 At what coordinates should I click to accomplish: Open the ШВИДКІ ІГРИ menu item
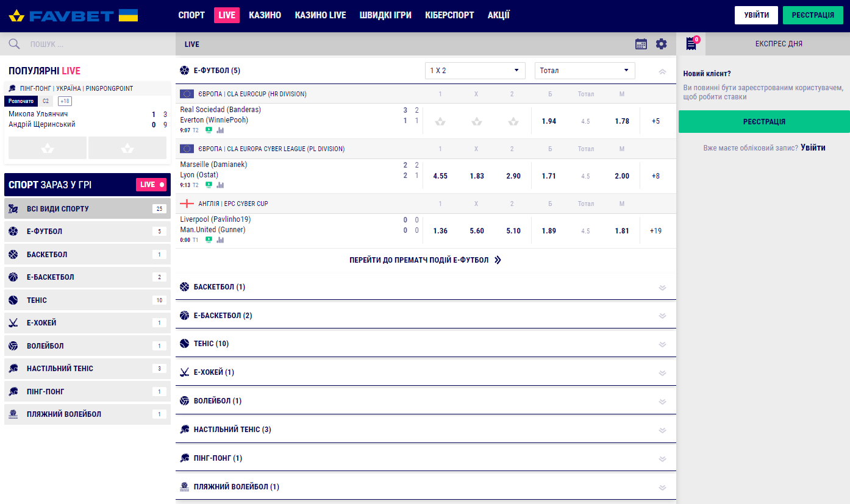pyautogui.click(x=385, y=15)
